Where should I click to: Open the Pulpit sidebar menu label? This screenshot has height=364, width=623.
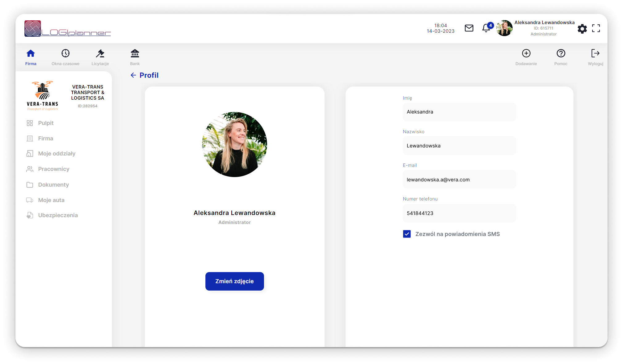click(46, 123)
